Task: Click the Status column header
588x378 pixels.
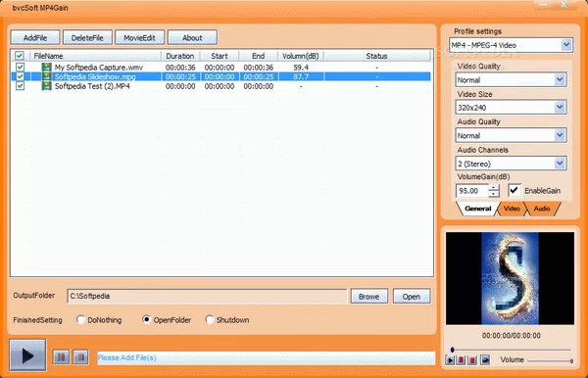Action: click(x=377, y=56)
